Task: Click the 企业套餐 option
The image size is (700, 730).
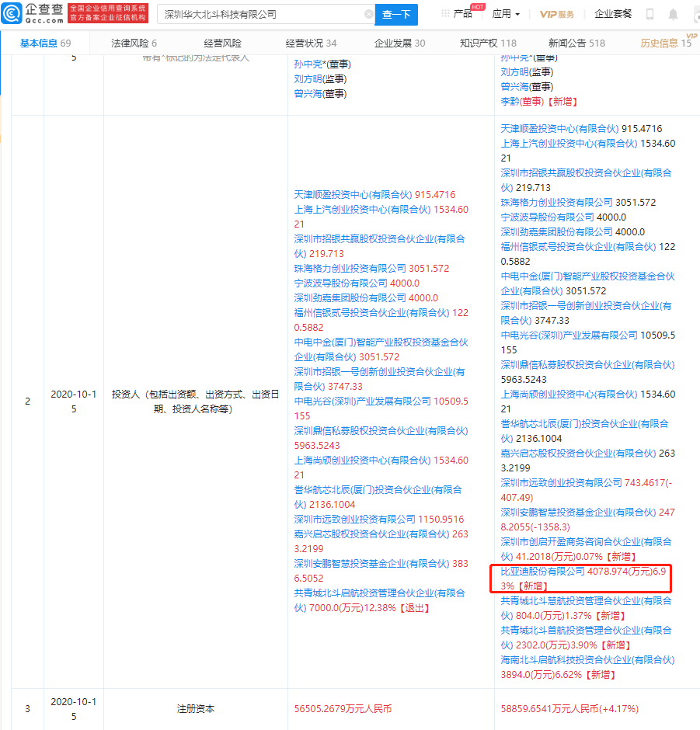Action: [x=614, y=14]
